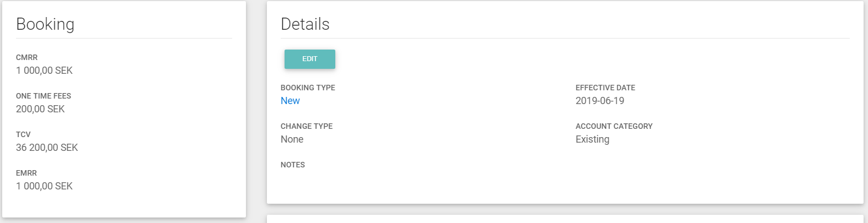Click the CMRR field label
The image size is (868, 223).
pos(26,57)
